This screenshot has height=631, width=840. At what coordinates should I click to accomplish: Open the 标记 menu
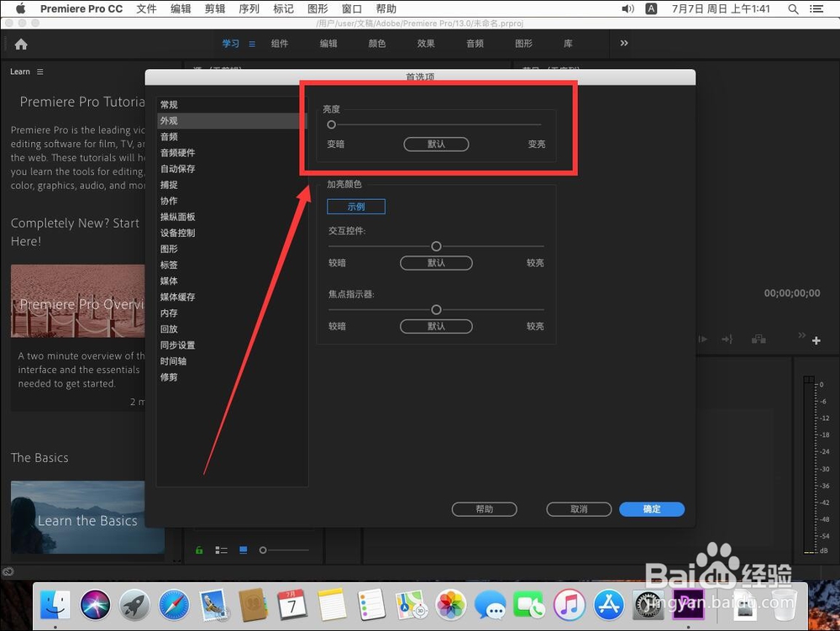coord(283,8)
